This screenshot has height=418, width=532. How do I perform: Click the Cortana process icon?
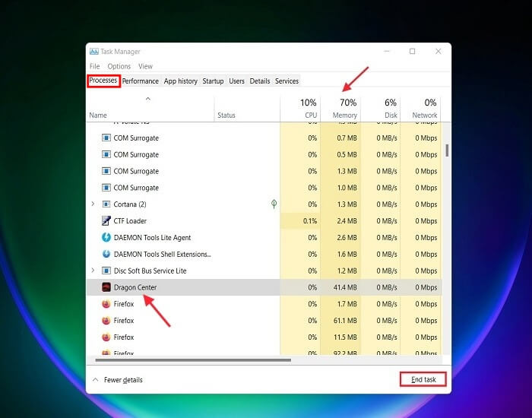coord(106,204)
